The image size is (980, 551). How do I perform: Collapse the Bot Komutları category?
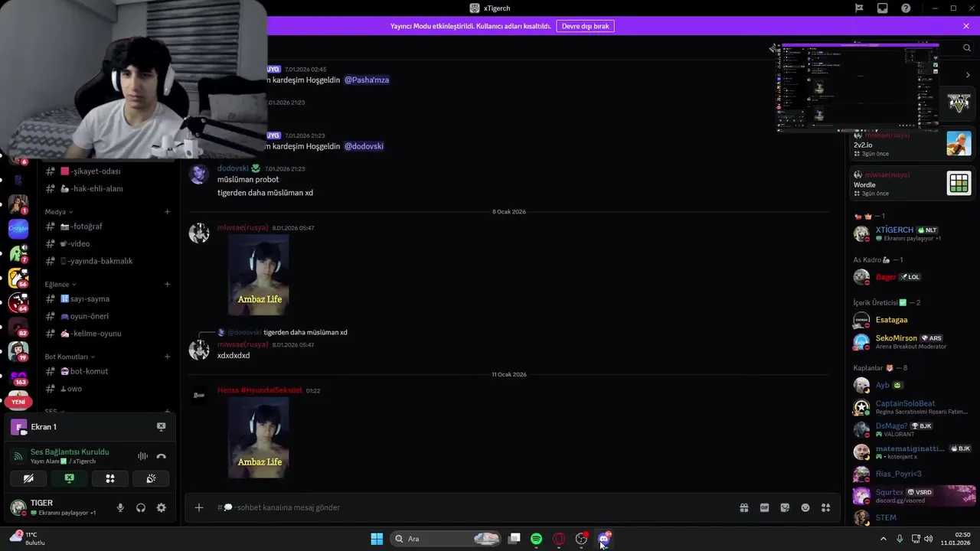[x=70, y=357]
